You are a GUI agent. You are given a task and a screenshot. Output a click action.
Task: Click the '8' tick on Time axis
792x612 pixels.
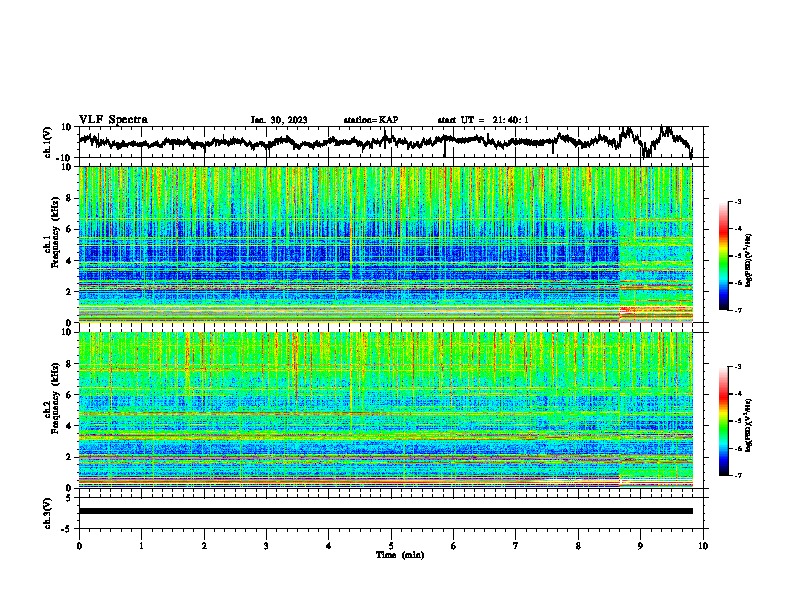[x=578, y=546]
